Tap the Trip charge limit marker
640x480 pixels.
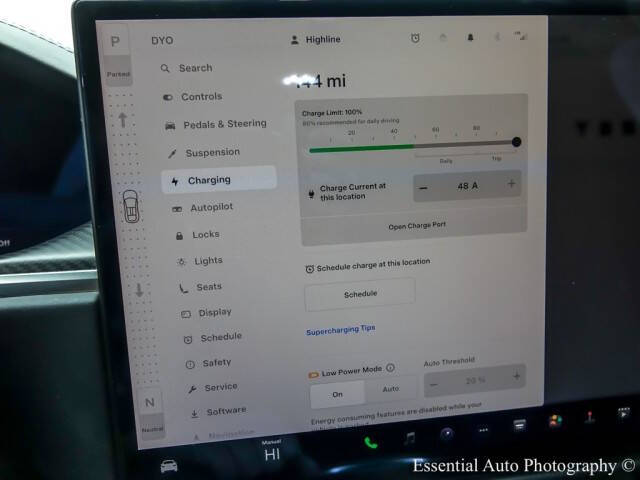click(x=496, y=158)
